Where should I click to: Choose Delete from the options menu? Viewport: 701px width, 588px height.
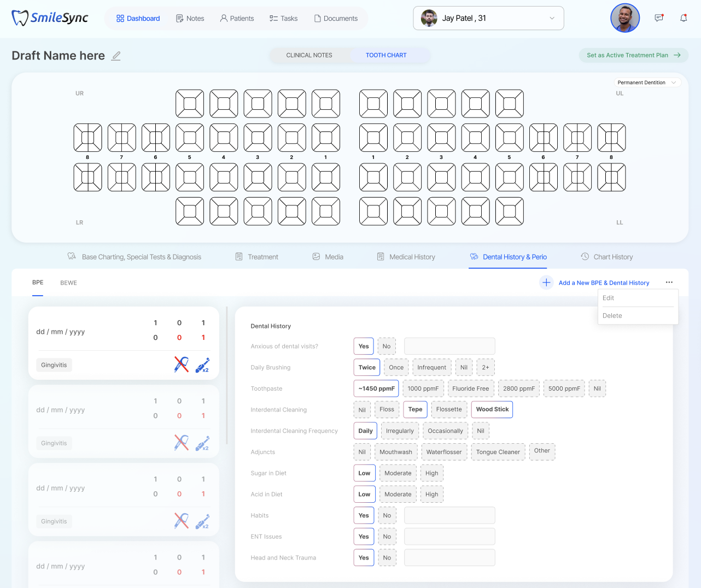click(x=612, y=316)
